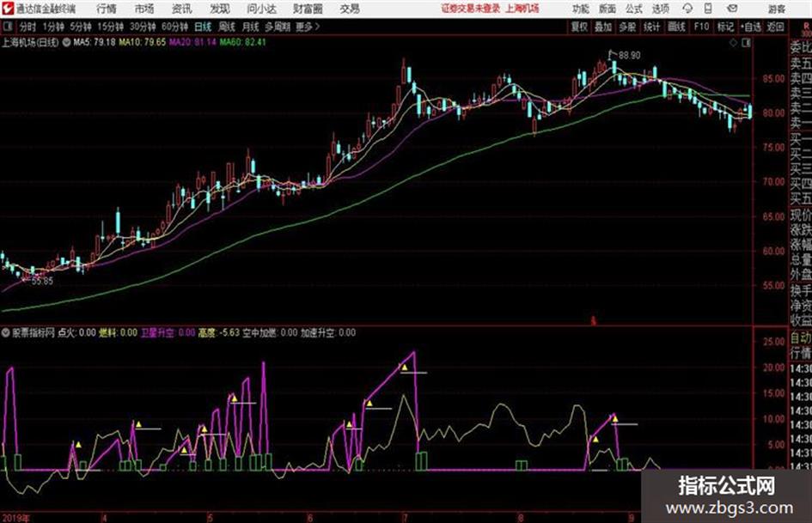Switch to 1分钟 period
This screenshot has height=523, width=812.
click(52, 27)
